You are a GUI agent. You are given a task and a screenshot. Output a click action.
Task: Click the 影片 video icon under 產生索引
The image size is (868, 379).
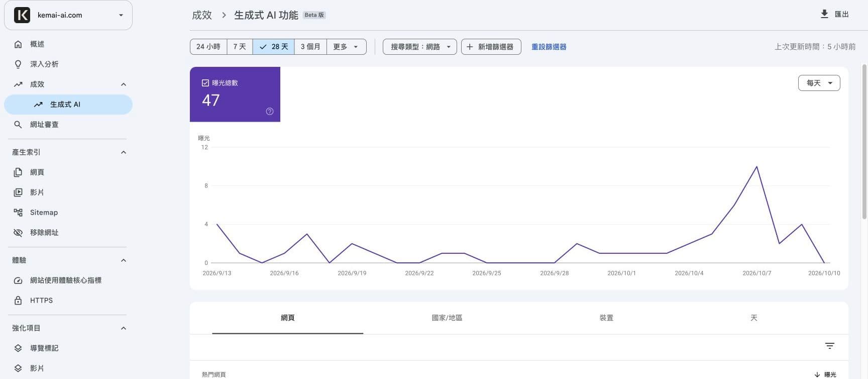pos(18,193)
